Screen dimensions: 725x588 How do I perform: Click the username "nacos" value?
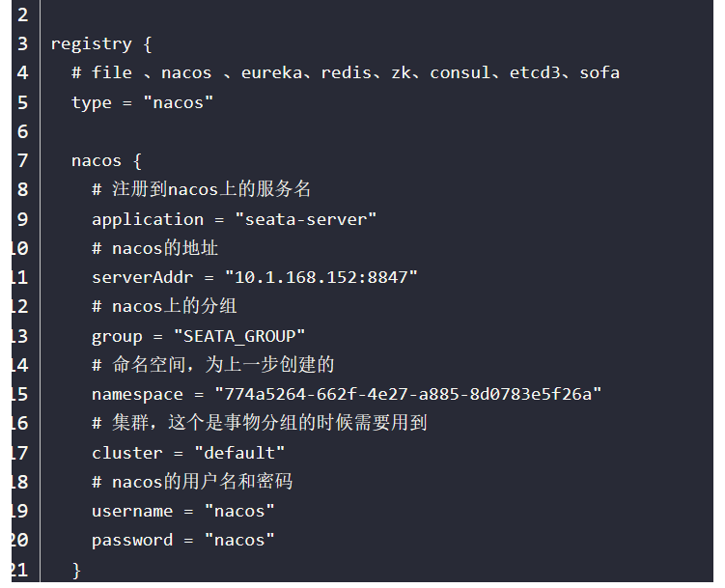pos(239,511)
